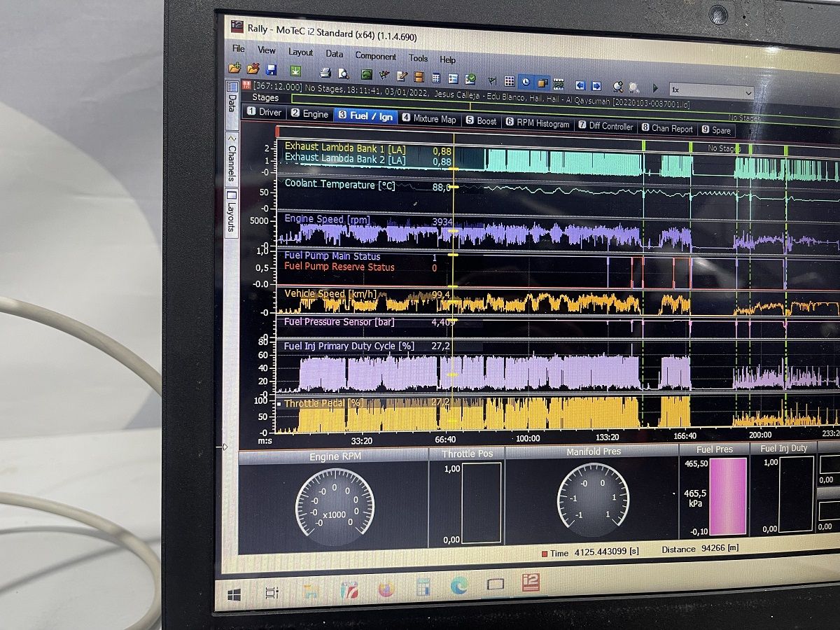Screen dimensions: 840x630
Task: Switch to the 8 Chan Report tab
Action: [668, 129]
